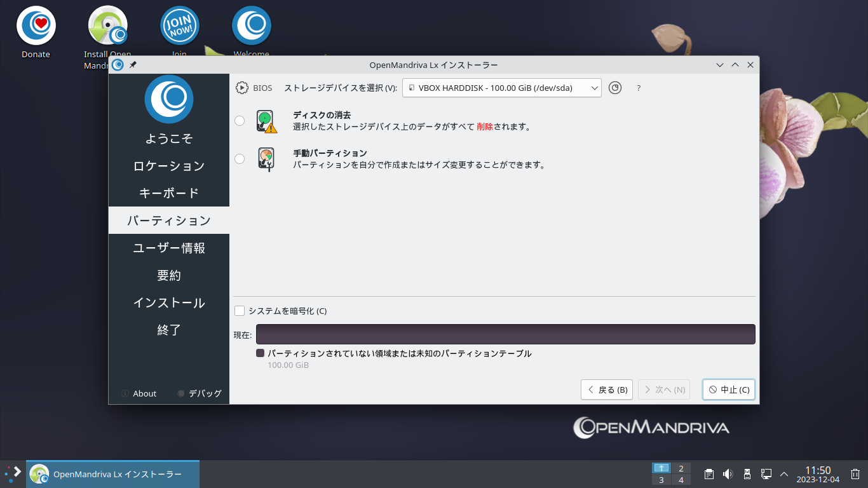This screenshot has width=868, height=488.
Task: Go to the インストール step in sidebar
Action: point(169,302)
